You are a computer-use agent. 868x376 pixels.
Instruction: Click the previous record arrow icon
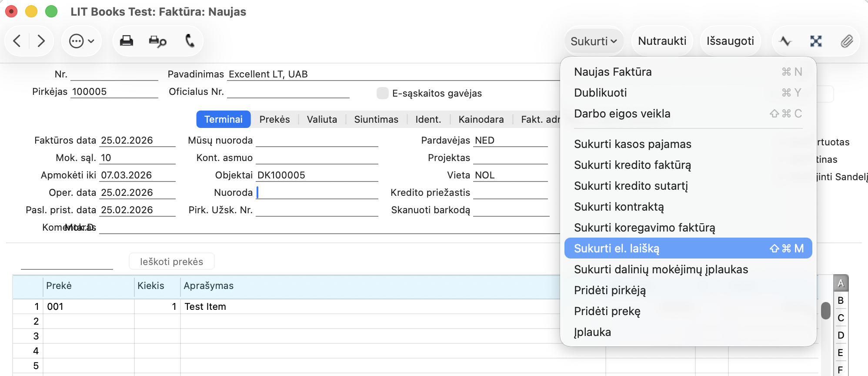17,41
